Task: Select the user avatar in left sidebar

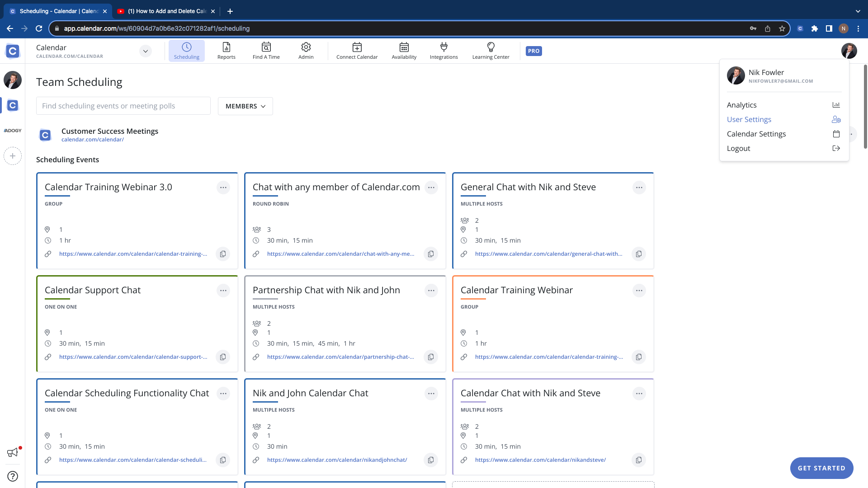Action: pos(13,80)
